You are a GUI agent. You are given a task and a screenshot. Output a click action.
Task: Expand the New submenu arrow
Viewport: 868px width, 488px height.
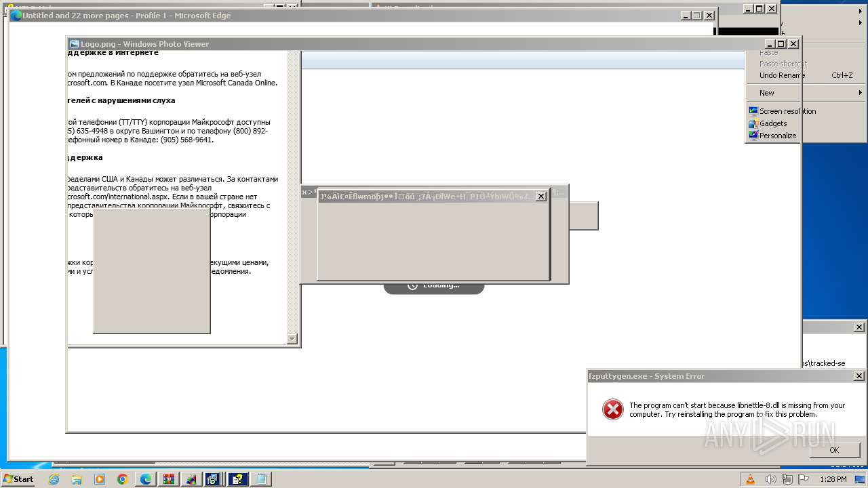click(x=861, y=93)
